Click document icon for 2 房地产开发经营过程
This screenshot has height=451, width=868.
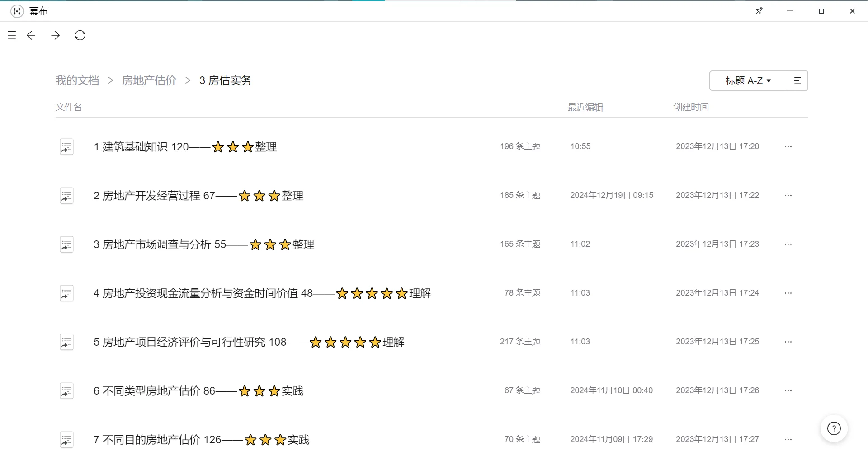(66, 196)
